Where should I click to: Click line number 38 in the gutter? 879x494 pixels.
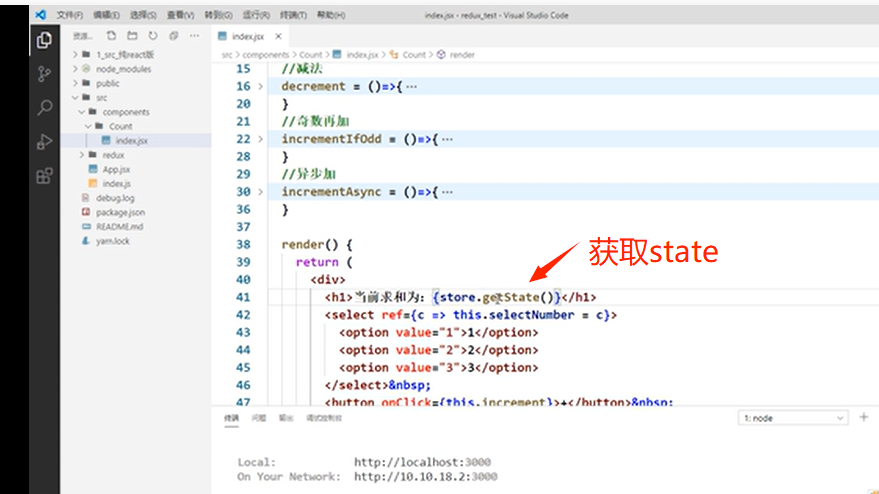click(243, 244)
